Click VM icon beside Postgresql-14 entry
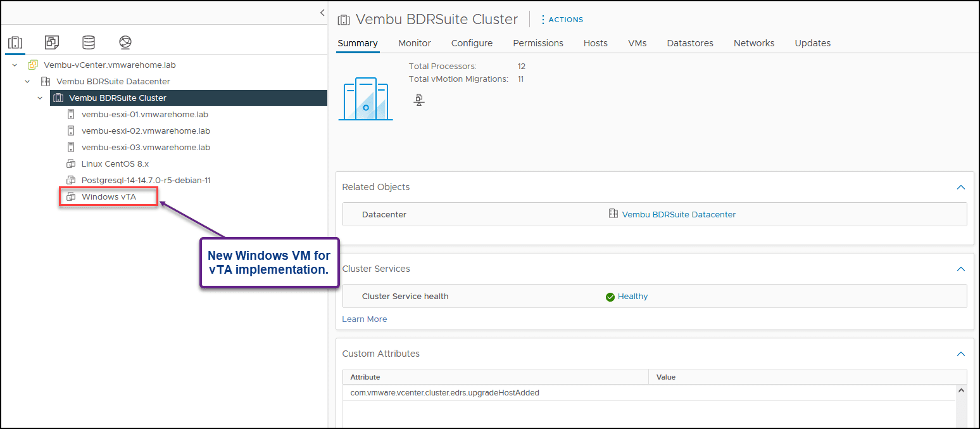980x429 pixels. click(71, 180)
